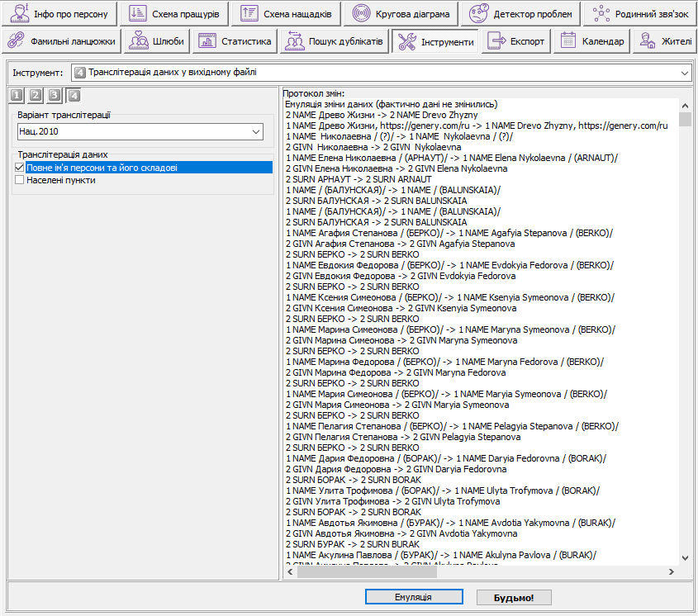Expand the Інструмент selection dropdown
Screen dimensions: 698x616
pos(683,73)
